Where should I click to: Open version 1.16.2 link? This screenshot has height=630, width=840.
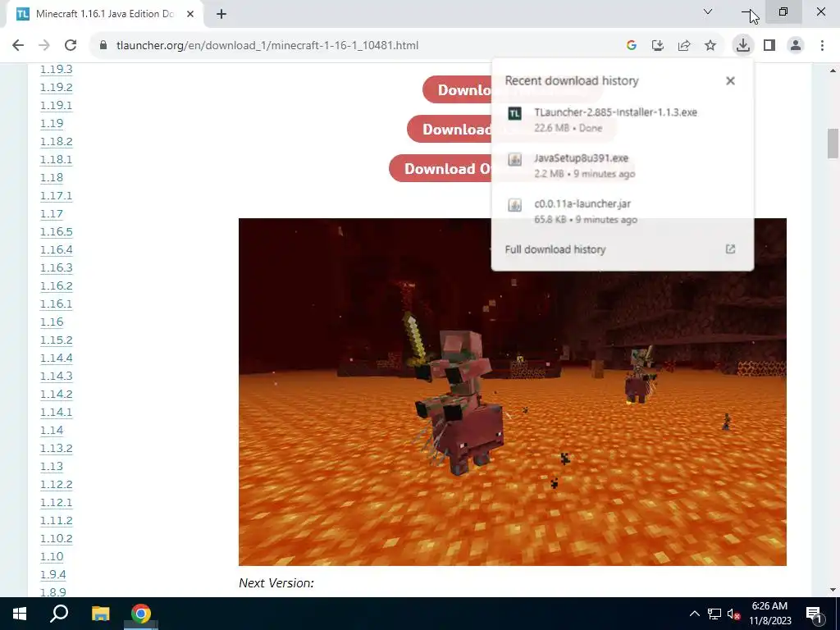point(57,285)
